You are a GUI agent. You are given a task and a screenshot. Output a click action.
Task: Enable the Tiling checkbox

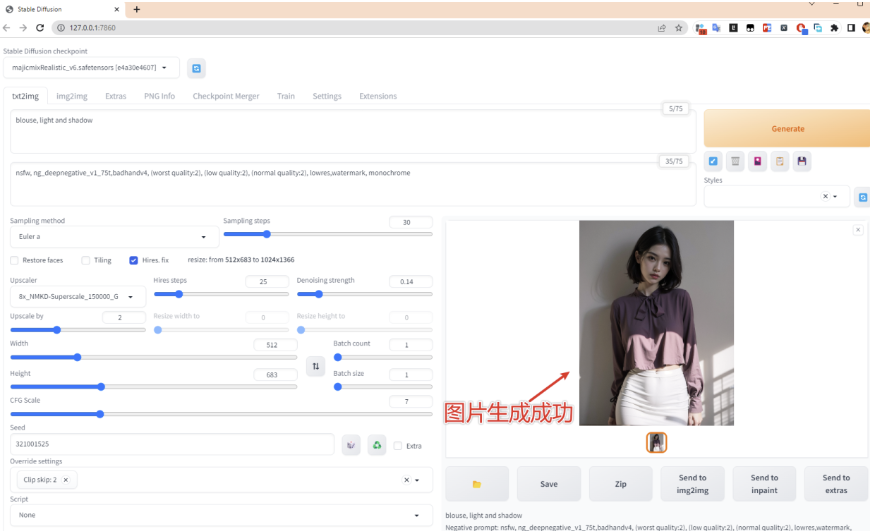(85, 260)
